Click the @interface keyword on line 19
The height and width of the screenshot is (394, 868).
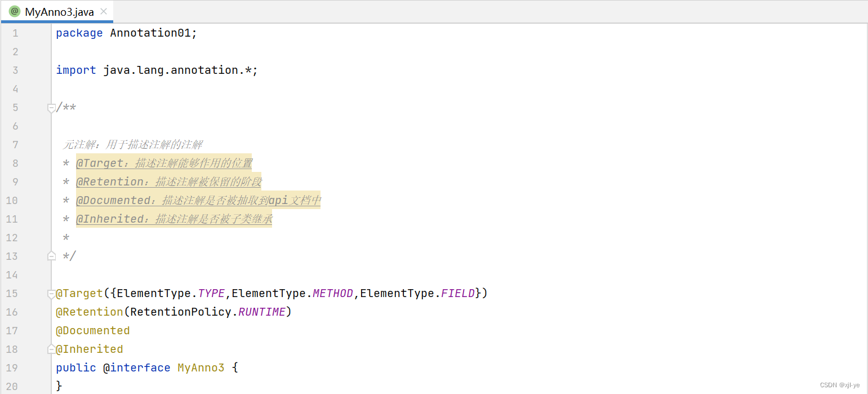137,368
